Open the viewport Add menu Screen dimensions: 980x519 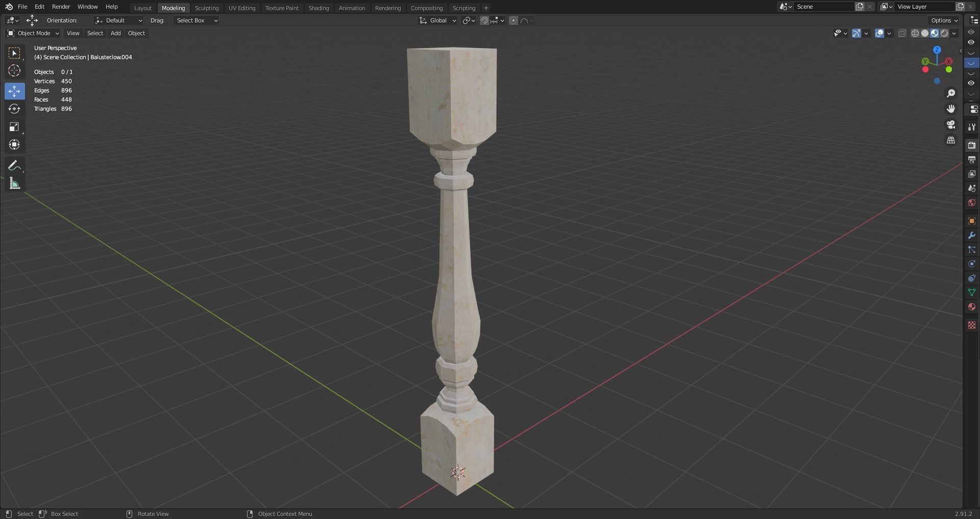tap(116, 33)
